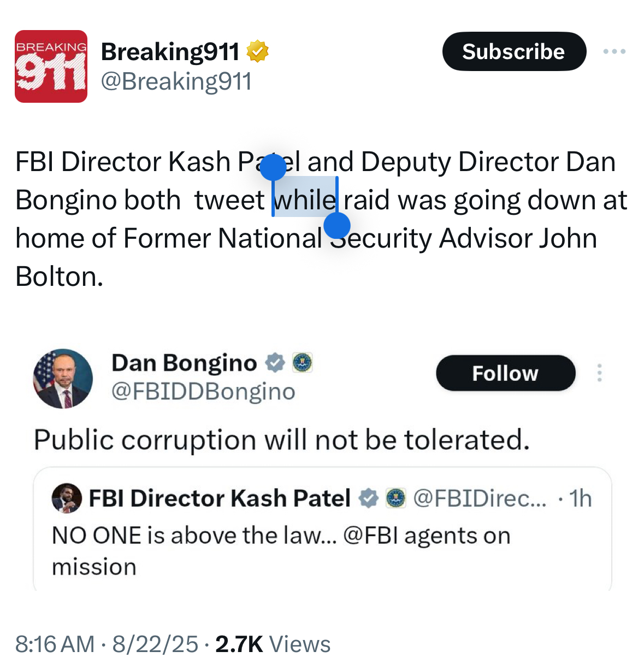Tap the highlighted word "while"

(x=305, y=200)
